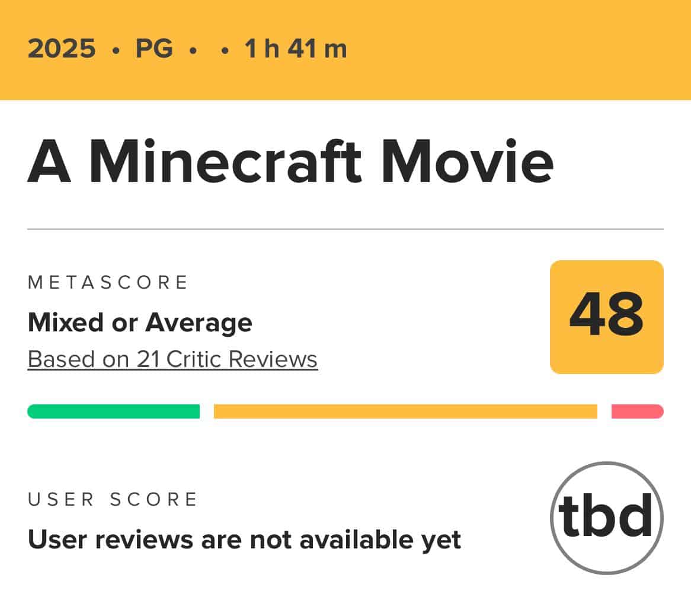Click the yellow 48 Metascore badge
This screenshot has width=691, height=616.
[x=606, y=317]
